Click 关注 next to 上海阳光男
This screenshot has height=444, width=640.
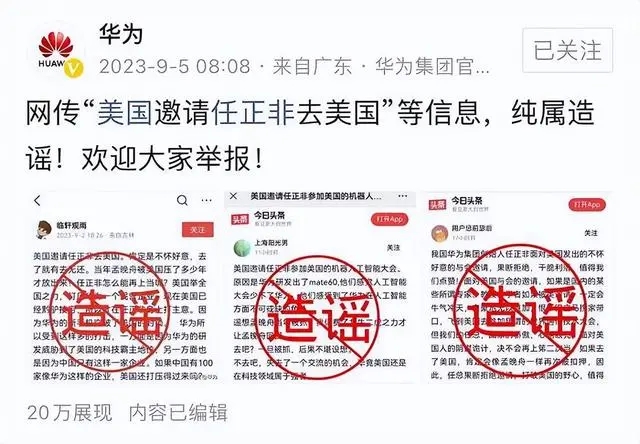tap(393, 248)
